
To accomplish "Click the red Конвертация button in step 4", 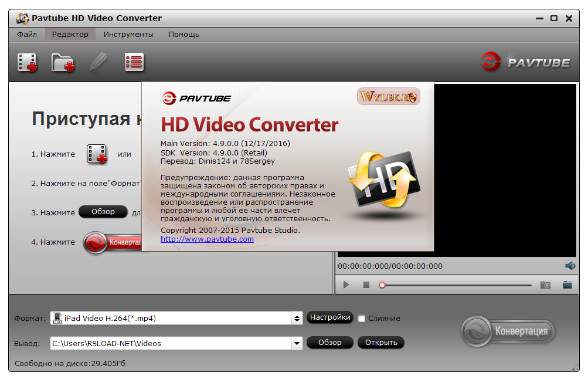I will tap(113, 242).
